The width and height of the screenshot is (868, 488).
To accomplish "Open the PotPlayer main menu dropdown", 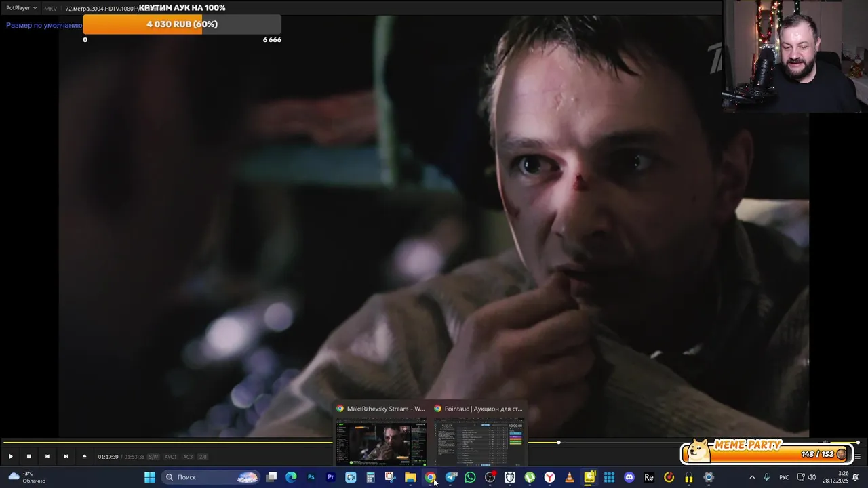I will pyautogui.click(x=21, y=8).
